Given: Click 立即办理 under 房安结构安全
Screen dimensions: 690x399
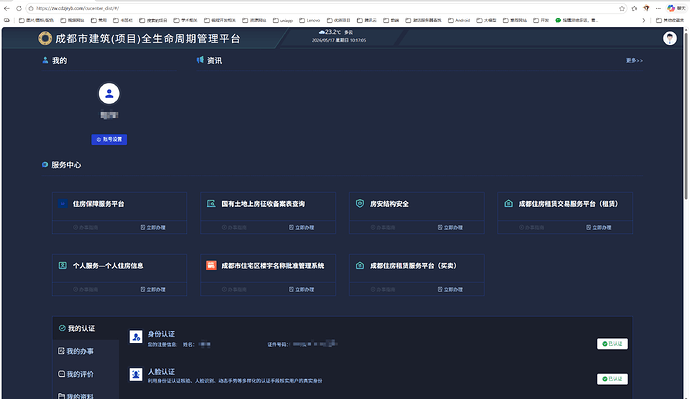Looking at the screenshot, I should pyautogui.click(x=450, y=227).
